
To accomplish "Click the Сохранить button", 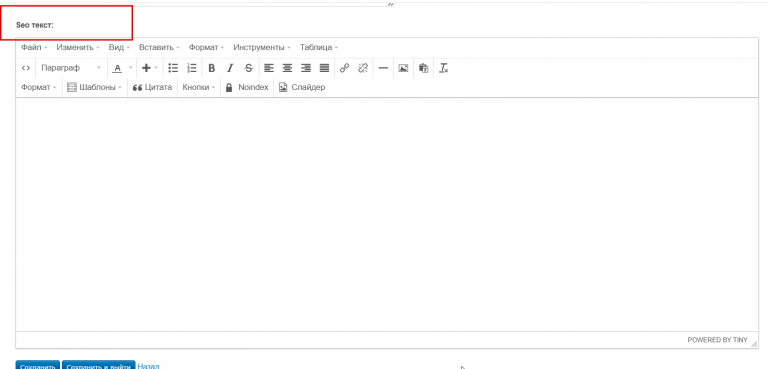I will (x=38, y=365).
